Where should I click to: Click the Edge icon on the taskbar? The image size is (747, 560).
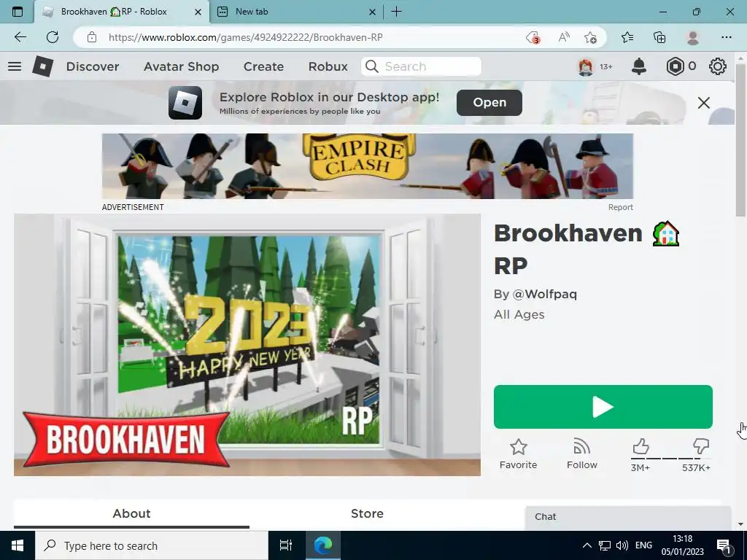point(323,545)
